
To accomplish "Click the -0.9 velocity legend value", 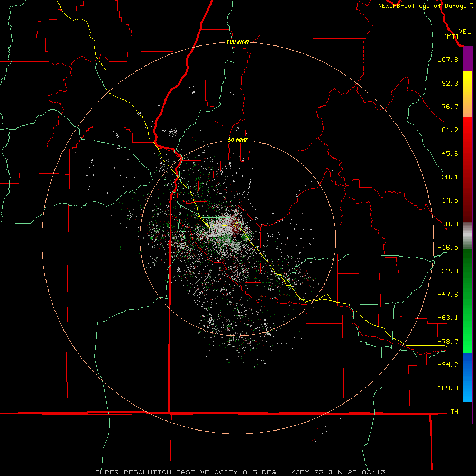I will tap(450, 224).
